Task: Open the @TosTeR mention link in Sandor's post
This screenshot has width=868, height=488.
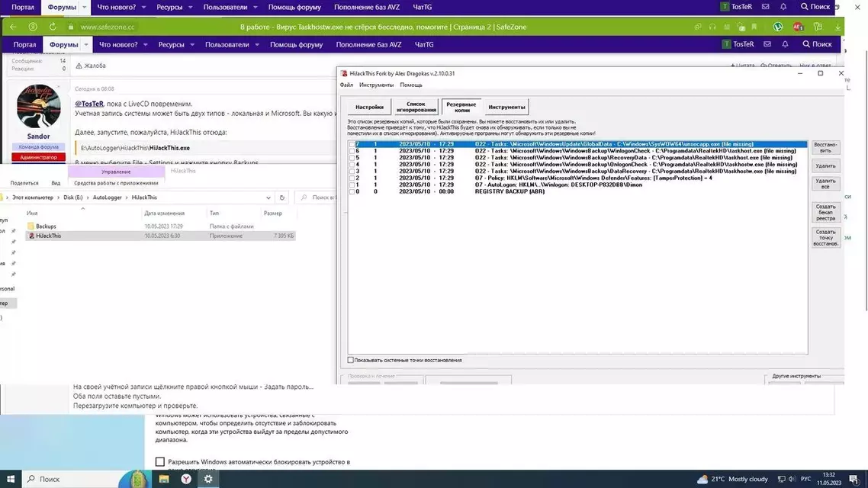Action: click(x=89, y=104)
